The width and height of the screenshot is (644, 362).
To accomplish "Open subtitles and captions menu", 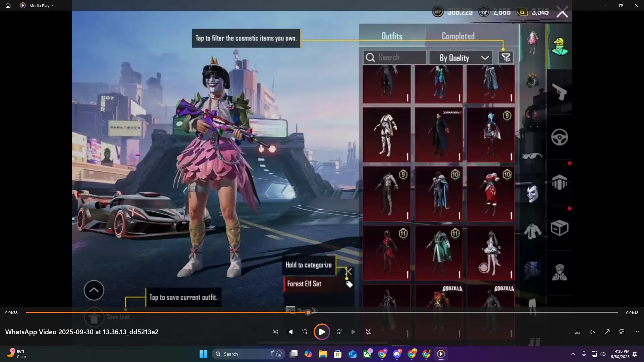I will point(578,332).
